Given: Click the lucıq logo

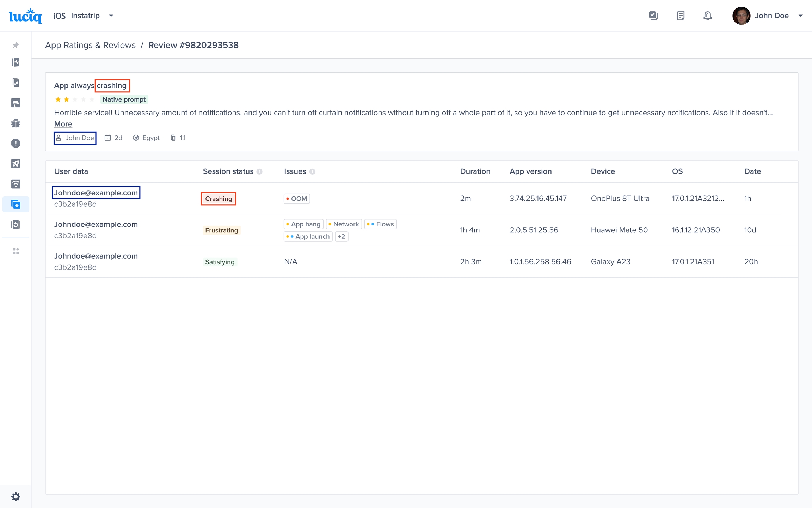Looking at the screenshot, I should click(25, 16).
